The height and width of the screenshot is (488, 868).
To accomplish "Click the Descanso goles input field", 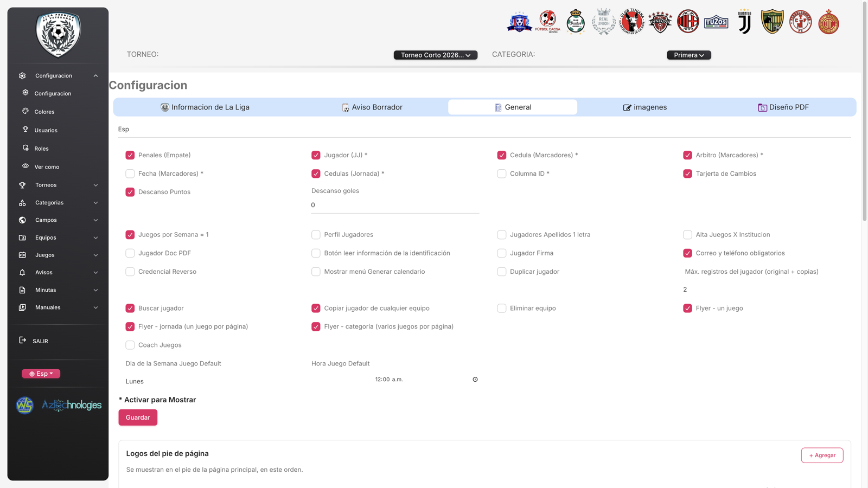I will (x=395, y=205).
